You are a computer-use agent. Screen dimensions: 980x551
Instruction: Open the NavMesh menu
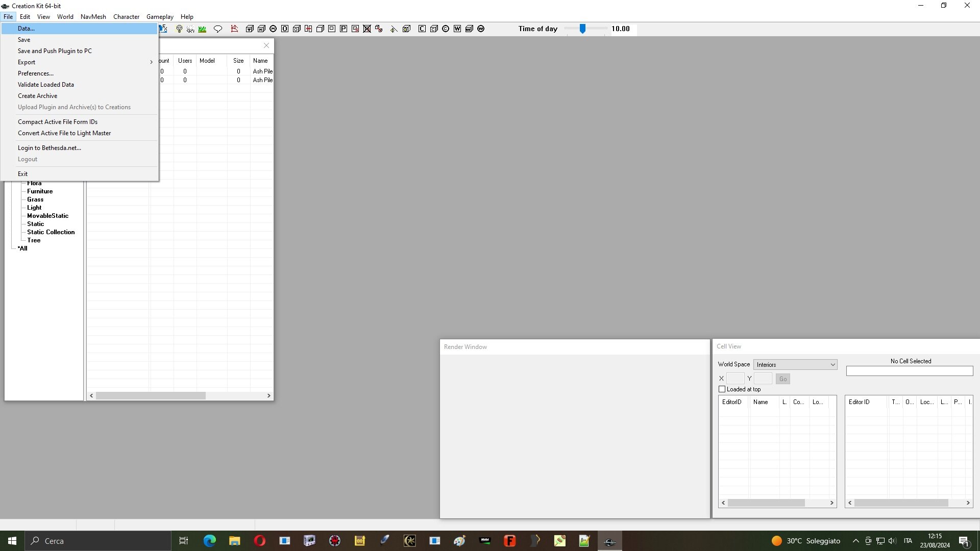(x=93, y=17)
